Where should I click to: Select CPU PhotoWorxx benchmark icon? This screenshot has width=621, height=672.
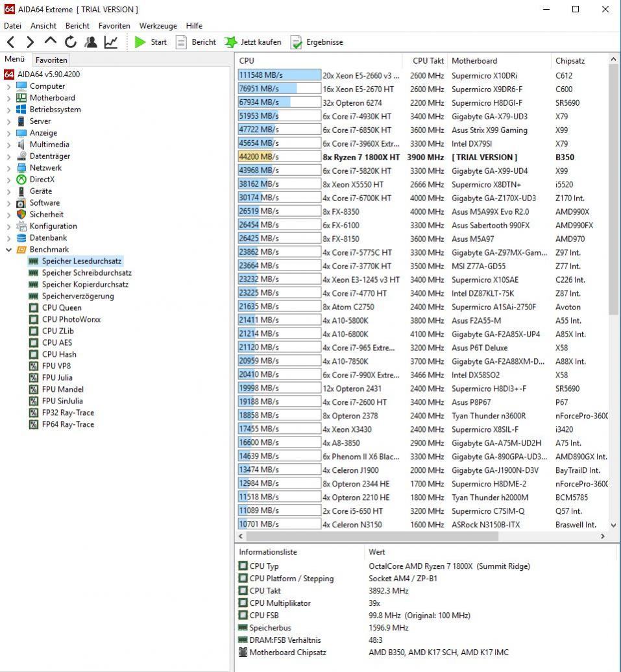coord(34,319)
